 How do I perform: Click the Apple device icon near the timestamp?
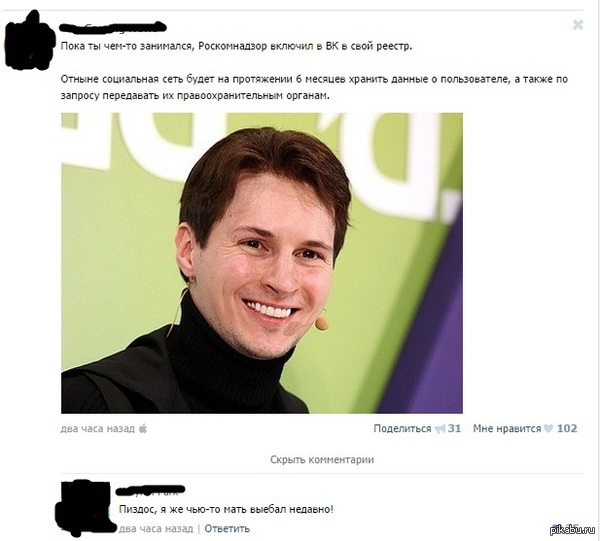[x=143, y=428]
